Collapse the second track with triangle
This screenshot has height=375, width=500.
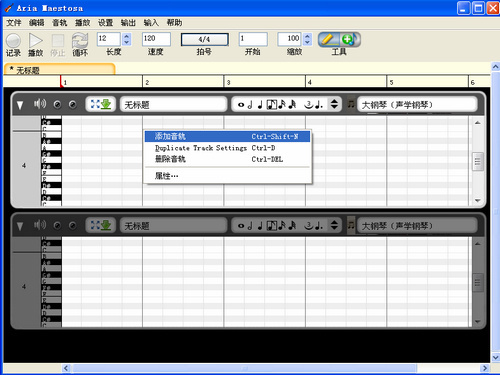pyautogui.click(x=20, y=226)
